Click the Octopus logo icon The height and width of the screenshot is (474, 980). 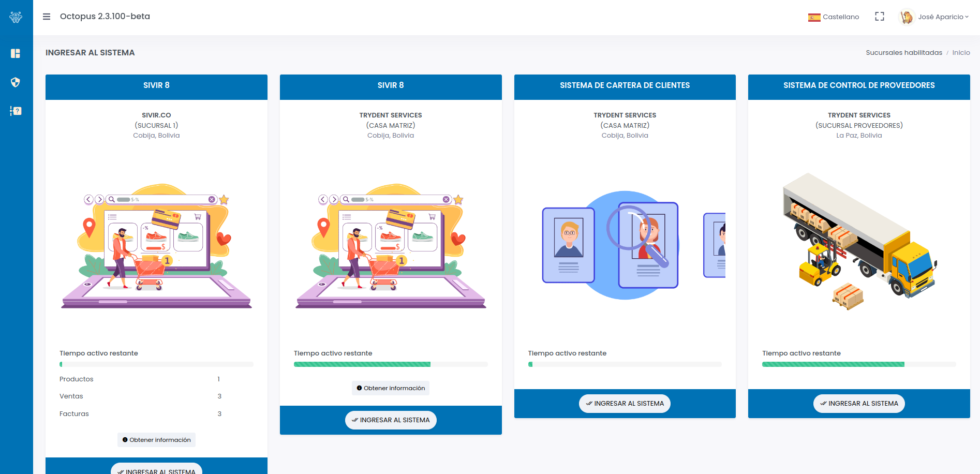(16, 17)
